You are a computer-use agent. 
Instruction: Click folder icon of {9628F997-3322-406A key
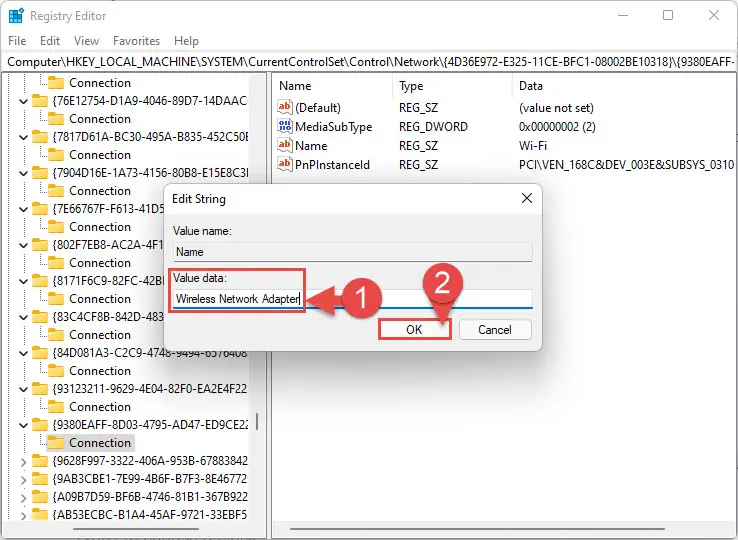click(40, 460)
